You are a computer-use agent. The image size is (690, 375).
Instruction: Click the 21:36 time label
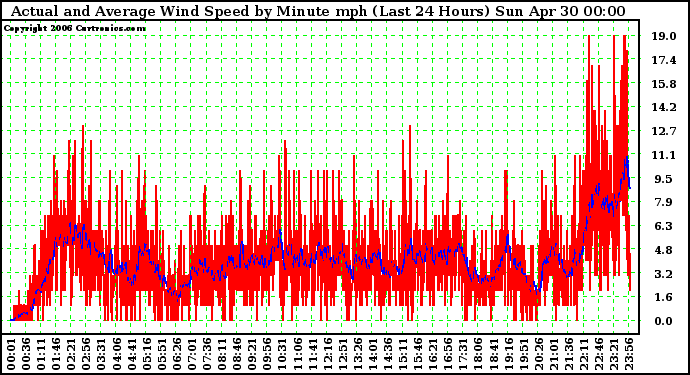pyautogui.click(x=569, y=354)
